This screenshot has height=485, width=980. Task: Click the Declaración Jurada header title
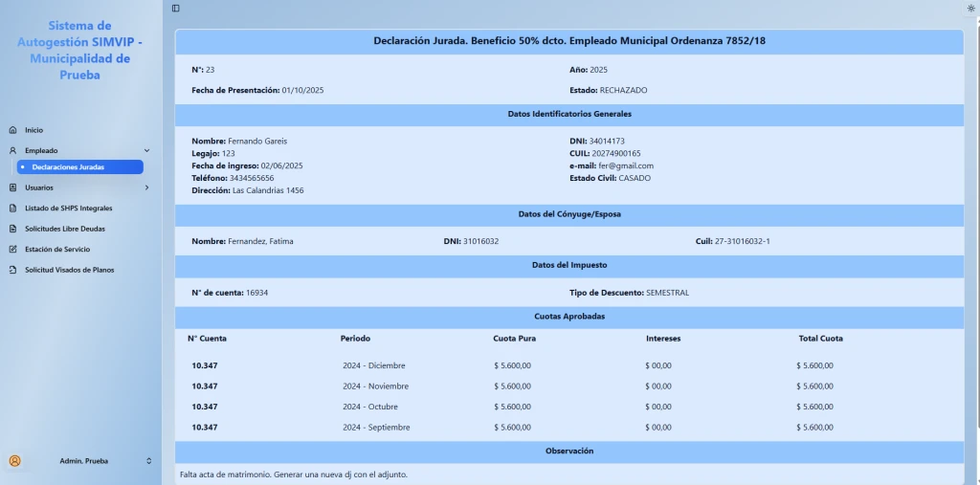(569, 41)
